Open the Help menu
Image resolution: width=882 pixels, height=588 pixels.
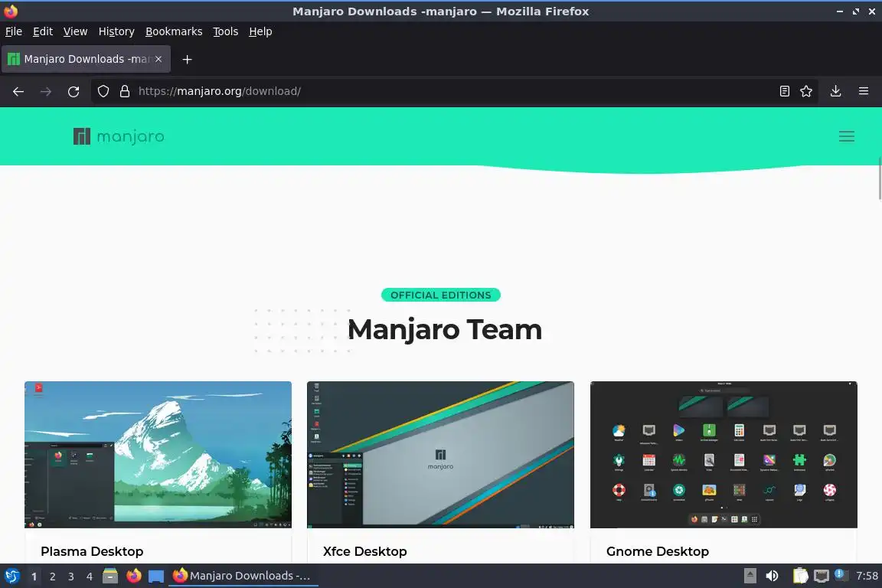[x=260, y=31]
